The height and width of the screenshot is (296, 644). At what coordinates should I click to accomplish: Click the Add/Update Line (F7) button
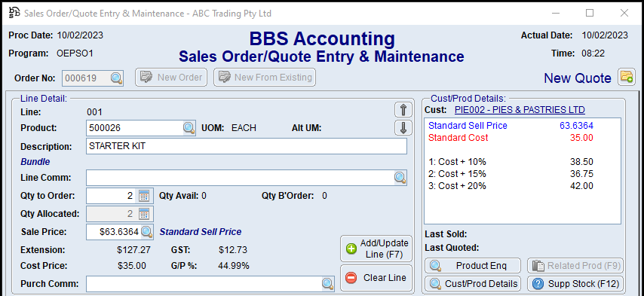pyautogui.click(x=376, y=249)
